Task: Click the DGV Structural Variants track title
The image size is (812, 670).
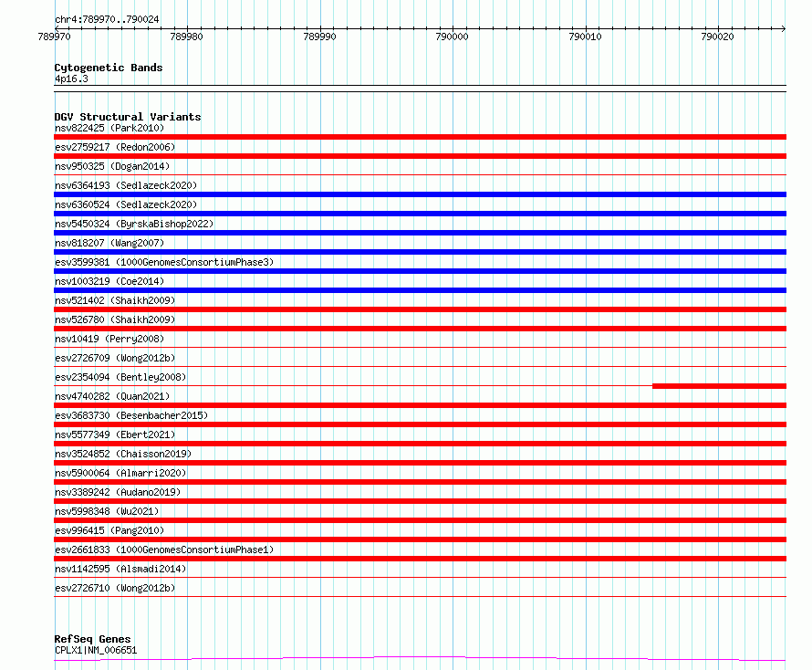Action: coord(128,117)
